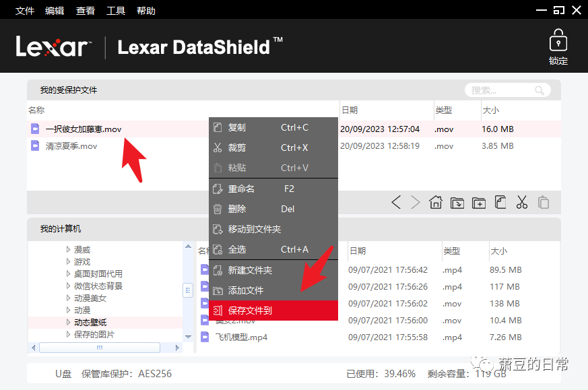Click the 搜索 search field
Image resolution: width=588 pixels, height=390 pixels.
507,90
